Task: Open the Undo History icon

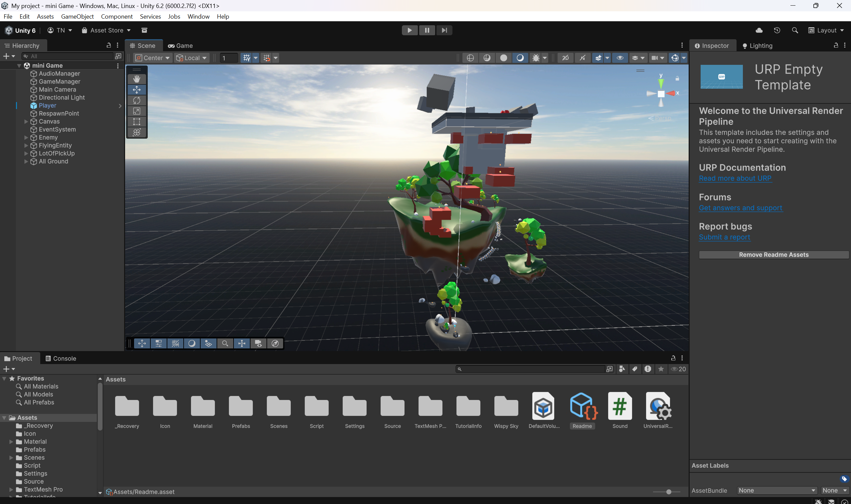Action: click(777, 30)
